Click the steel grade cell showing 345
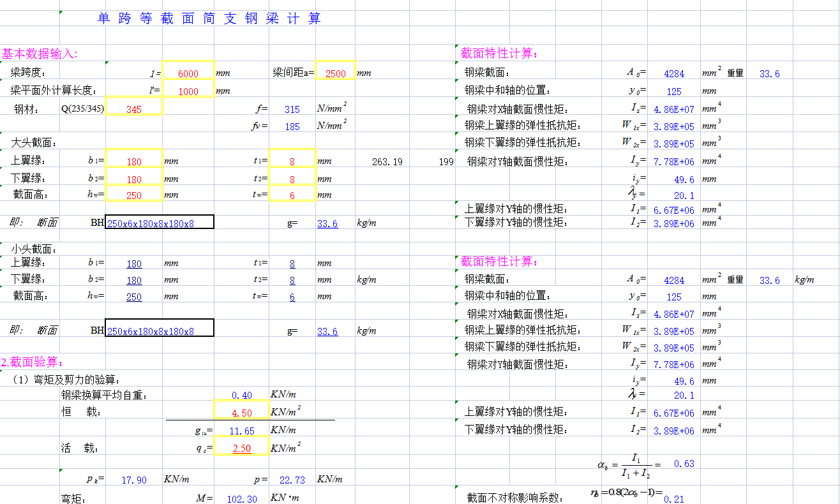Image resolution: width=840 pixels, height=504 pixels. [x=134, y=109]
